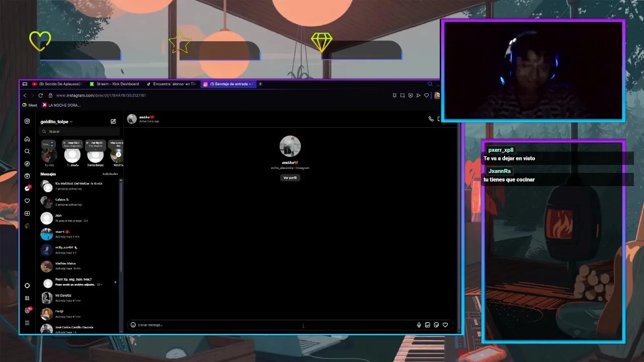This screenshot has height=362, width=644.
Task: Click the bookmark heart in browser toolbar
Action: (426, 95)
